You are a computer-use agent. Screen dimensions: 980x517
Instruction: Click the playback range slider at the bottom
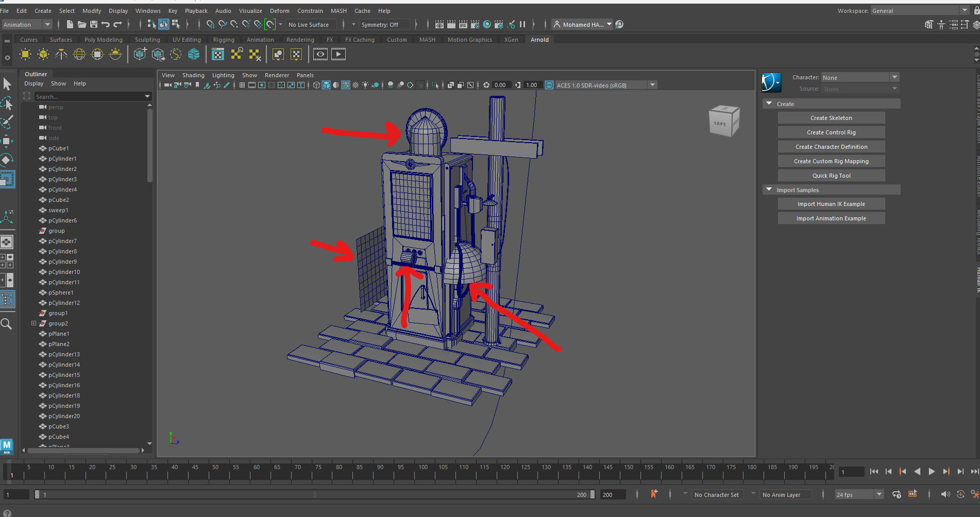coord(314,494)
